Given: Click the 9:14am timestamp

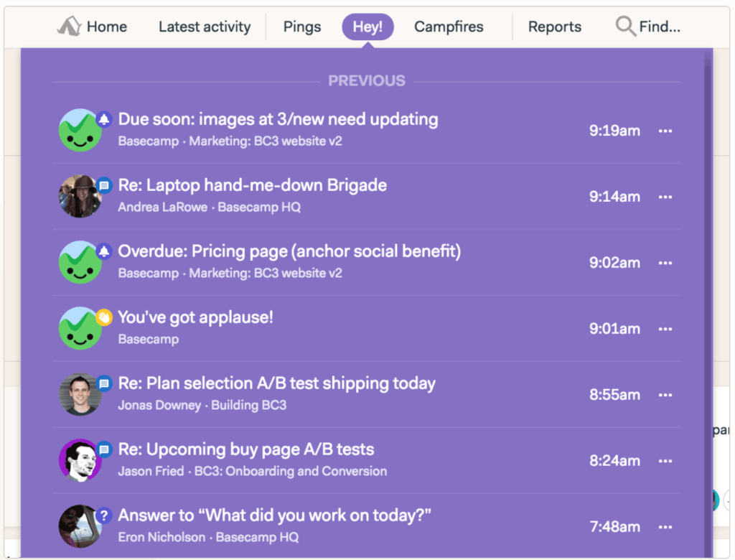Looking at the screenshot, I should 614,197.
